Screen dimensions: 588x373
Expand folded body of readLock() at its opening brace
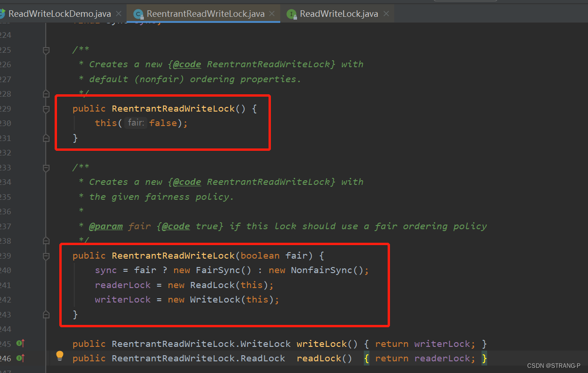point(367,359)
